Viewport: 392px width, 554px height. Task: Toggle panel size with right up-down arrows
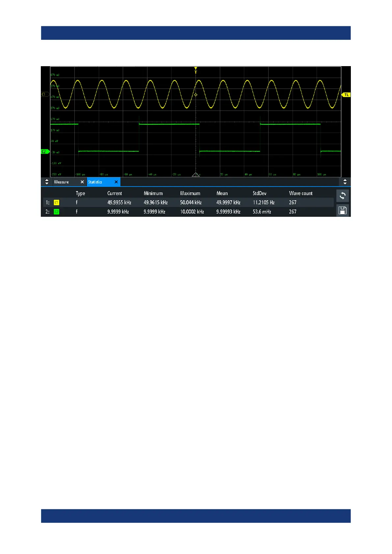345,182
